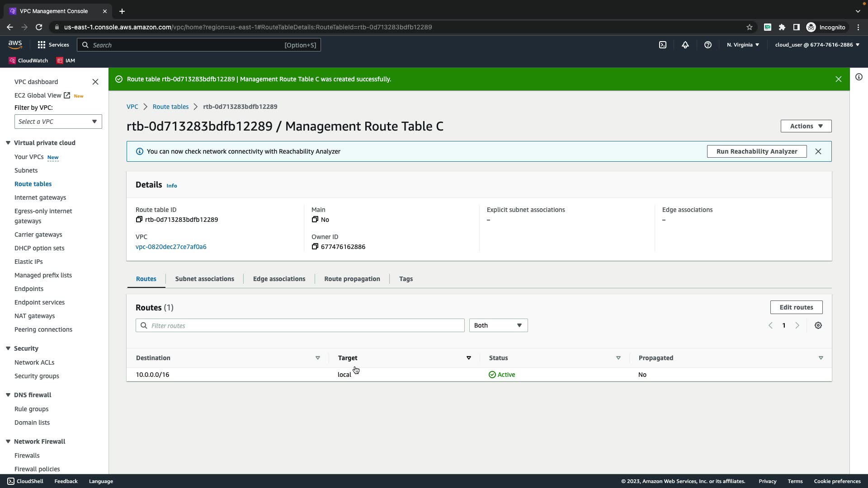Open the help question mark icon

708,45
